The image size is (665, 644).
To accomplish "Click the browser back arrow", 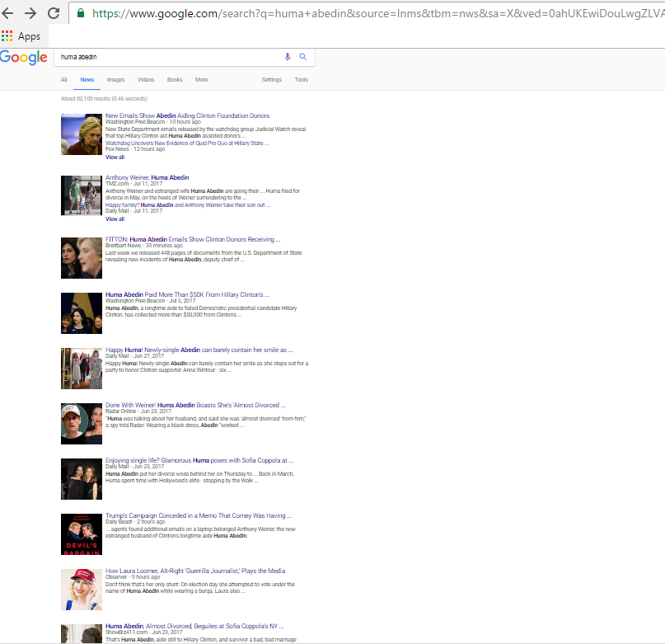I will coord(9,13).
